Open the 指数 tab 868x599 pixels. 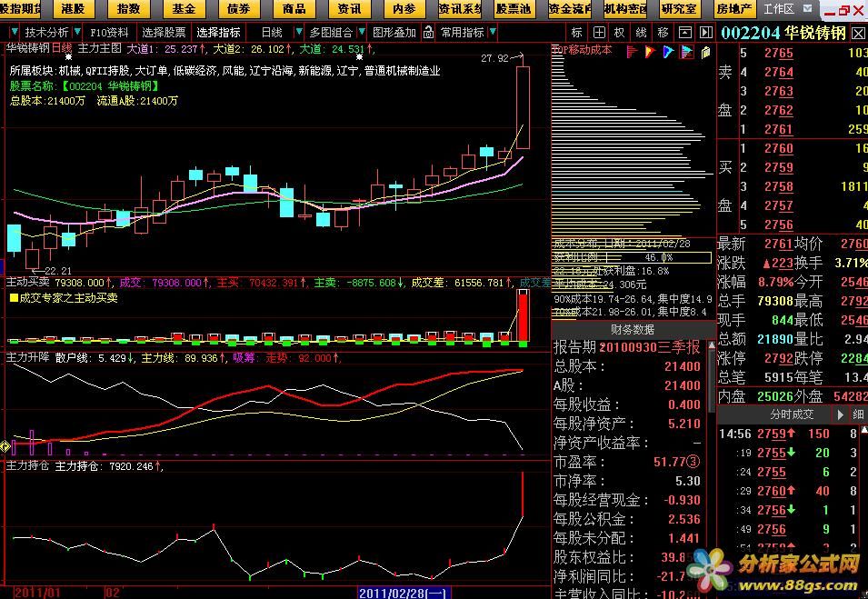[x=128, y=9]
